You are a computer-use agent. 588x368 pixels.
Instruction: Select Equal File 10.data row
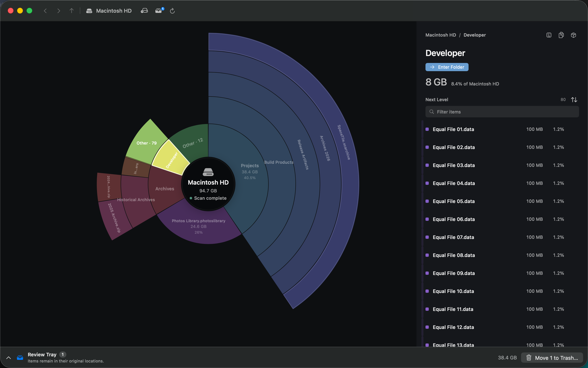502,291
